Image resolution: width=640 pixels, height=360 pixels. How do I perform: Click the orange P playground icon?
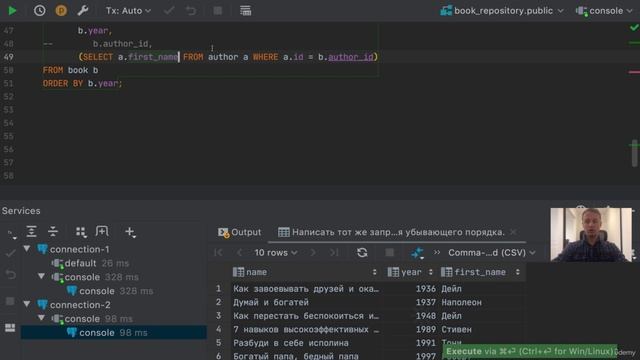(61, 11)
